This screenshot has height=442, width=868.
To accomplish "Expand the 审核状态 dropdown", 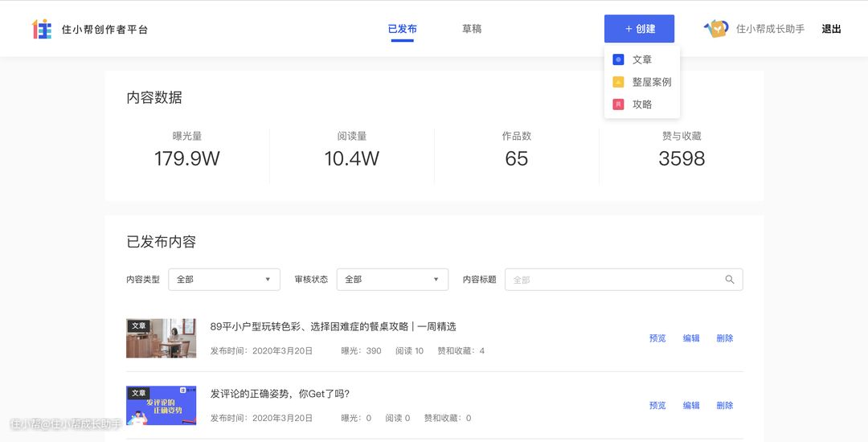I will tap(391, 280).
